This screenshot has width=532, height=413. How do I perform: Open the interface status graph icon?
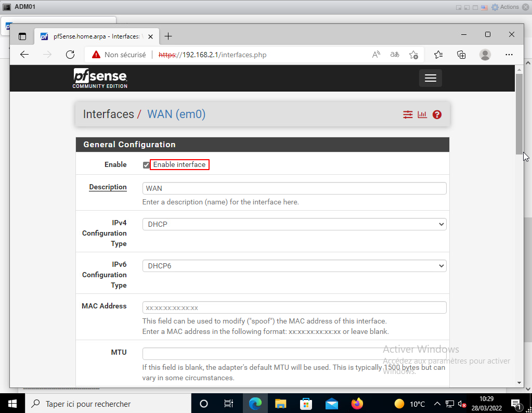point(422,114)
